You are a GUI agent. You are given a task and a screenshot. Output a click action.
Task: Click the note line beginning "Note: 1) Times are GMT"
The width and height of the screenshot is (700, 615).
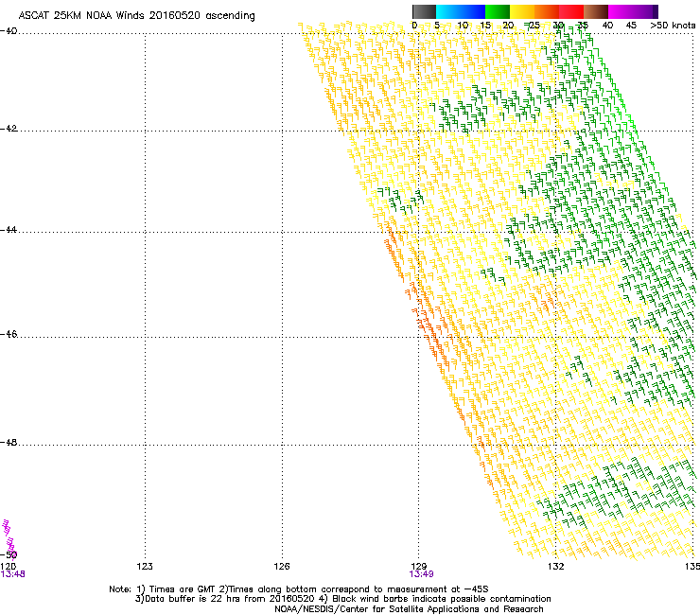pyautogui.click(x=299, y=589)
